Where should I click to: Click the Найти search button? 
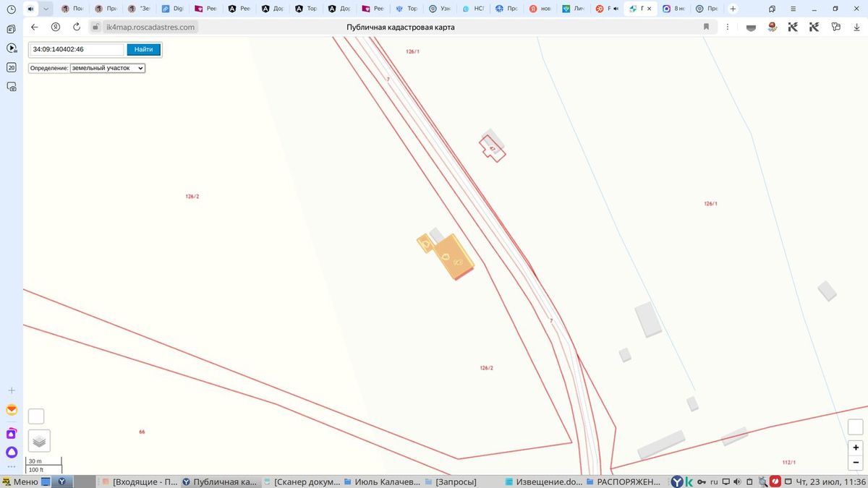click(143, 49)
